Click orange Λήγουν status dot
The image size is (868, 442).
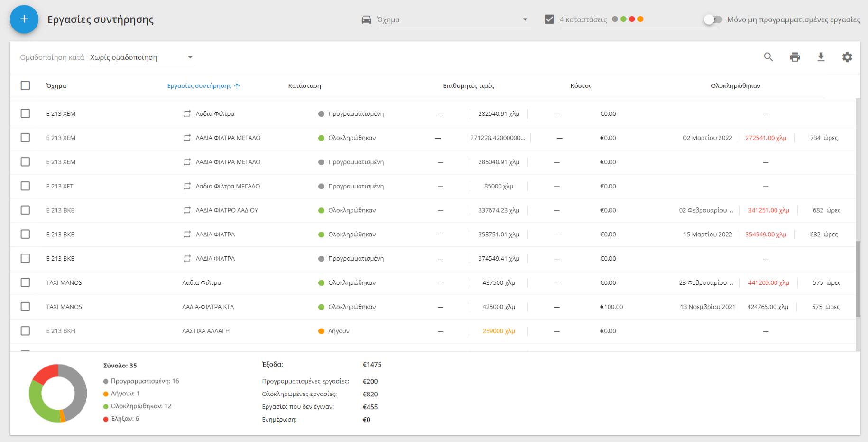321,331
